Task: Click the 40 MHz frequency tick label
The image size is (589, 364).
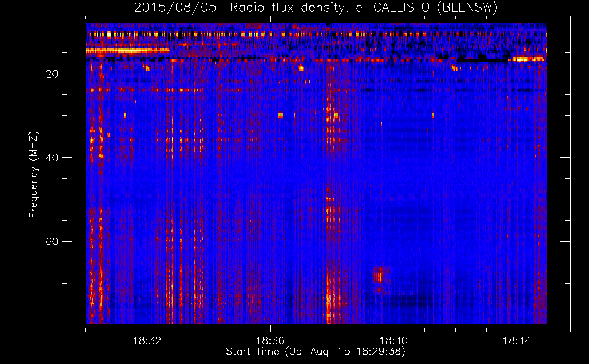Action: pyautogui.click(x=52, y=158)
